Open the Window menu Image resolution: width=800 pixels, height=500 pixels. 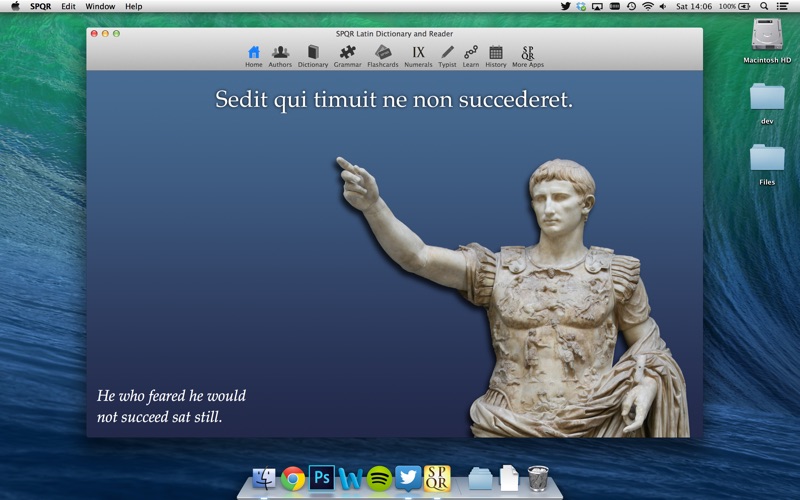(100, 6)
